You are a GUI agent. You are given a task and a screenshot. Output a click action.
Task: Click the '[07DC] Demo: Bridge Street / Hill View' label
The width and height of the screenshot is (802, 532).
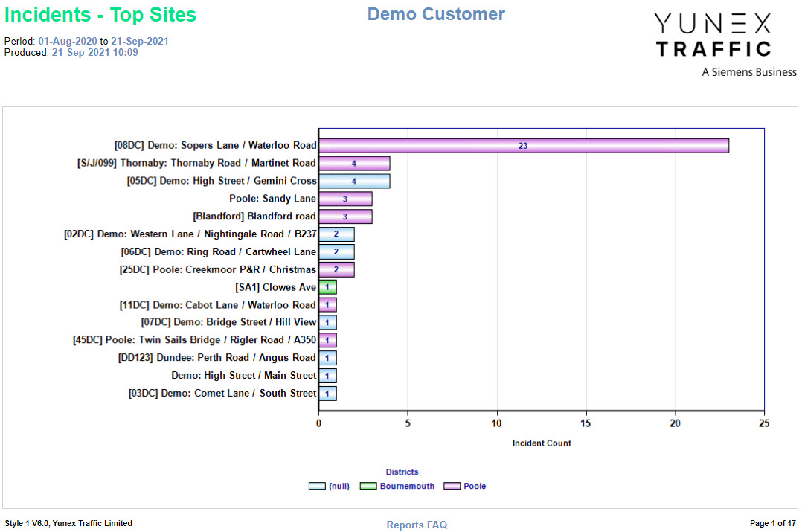228,322
